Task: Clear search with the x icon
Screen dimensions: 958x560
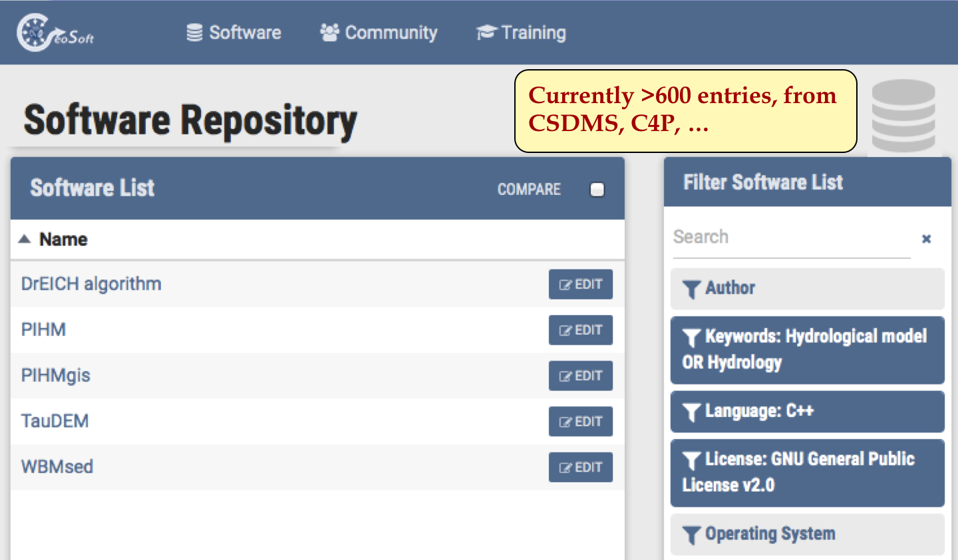Action: [926, 239]
